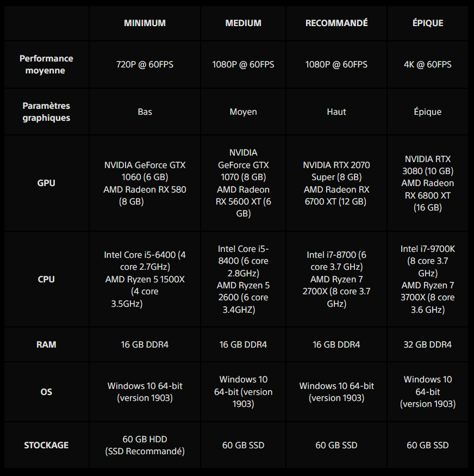474x476 pixels.
Task: Select the Intel i7-8700 recommandé CPU cell
Action: click(x=336, y=279)
